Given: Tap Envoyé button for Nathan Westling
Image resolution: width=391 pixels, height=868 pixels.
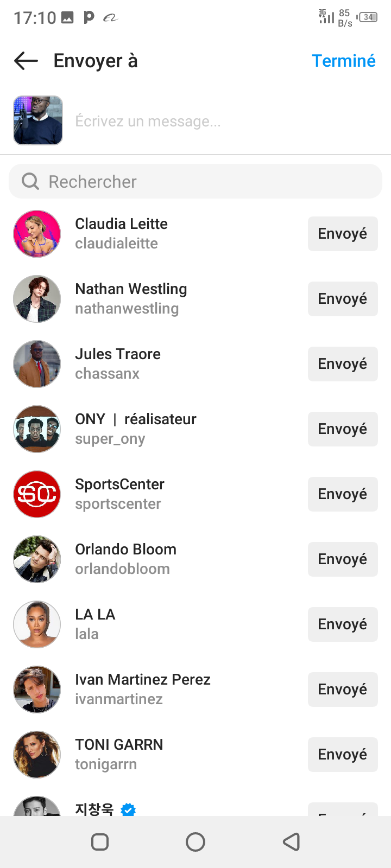Looking at the screenshot, I should point(343,299).
